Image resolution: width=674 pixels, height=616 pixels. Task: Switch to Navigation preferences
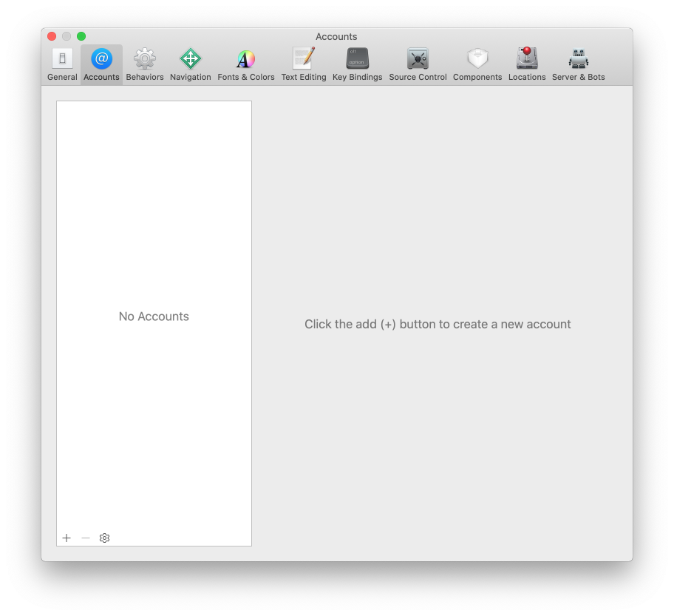pos(191,64)
